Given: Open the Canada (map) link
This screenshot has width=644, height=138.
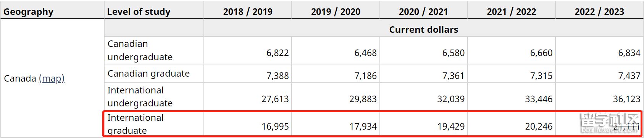Looking at the screenshot, I should [x=52, y=78].
